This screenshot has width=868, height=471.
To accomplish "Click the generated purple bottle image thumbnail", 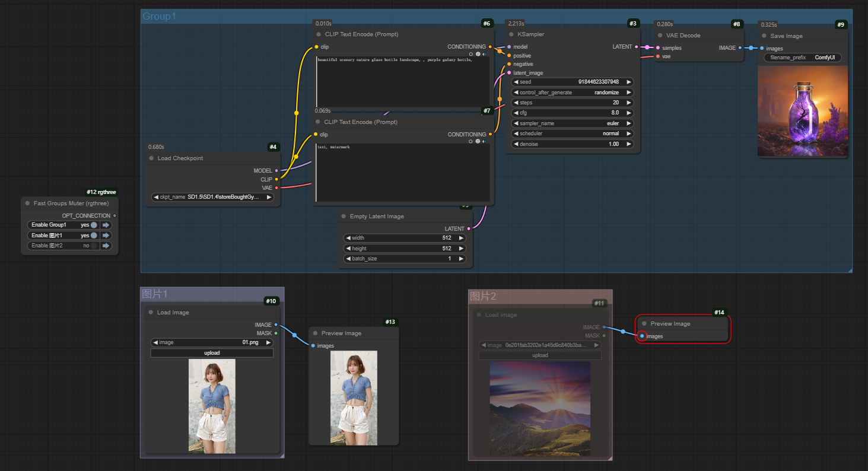I will pos(802,111).
